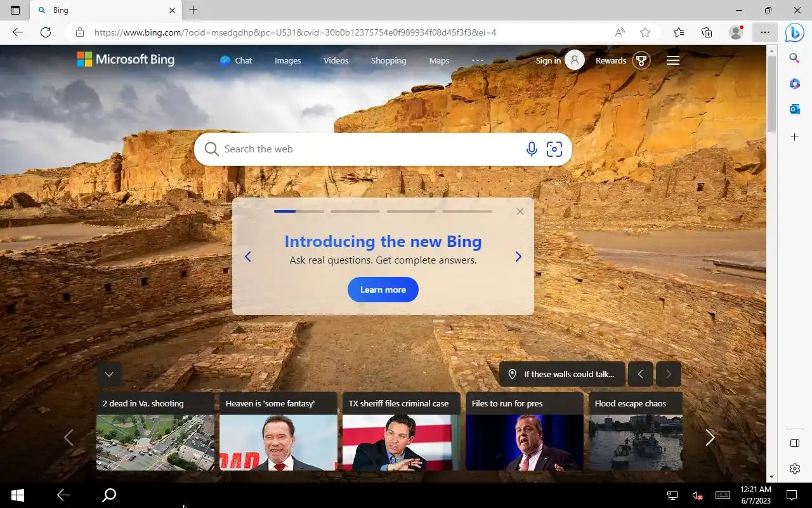Open Edge Settings and more menu
Screen dimensions: 812x508
pos(765,32)
